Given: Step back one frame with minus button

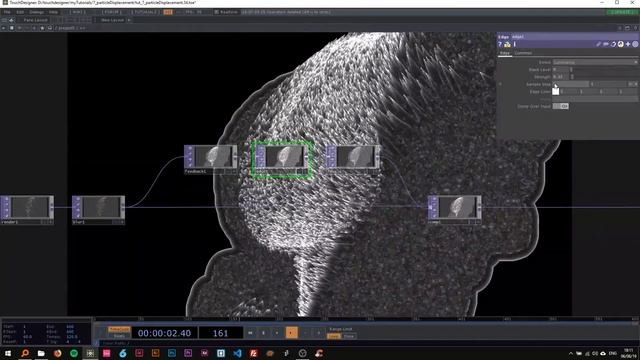Looking at the screenshot, I should [305, 333].
